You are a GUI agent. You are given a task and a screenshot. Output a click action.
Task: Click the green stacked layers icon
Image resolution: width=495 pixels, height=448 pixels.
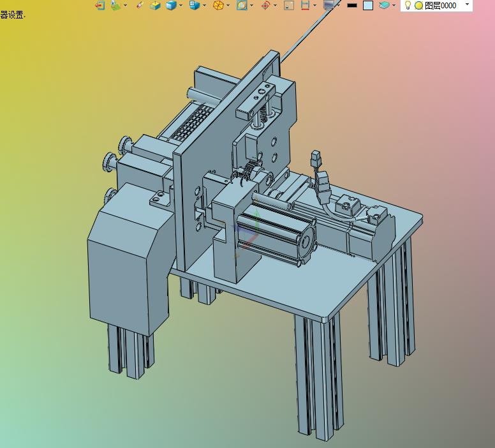116,5
